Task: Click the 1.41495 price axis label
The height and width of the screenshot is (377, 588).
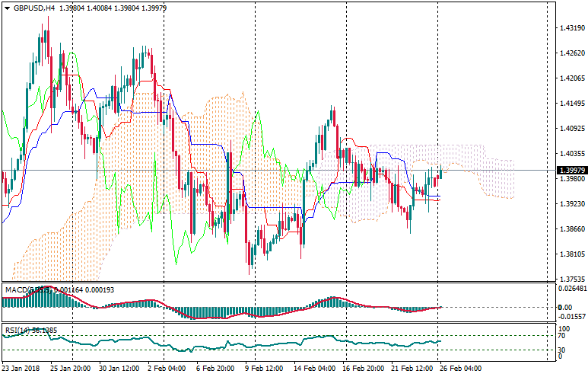Action: (x=571, y=103)
